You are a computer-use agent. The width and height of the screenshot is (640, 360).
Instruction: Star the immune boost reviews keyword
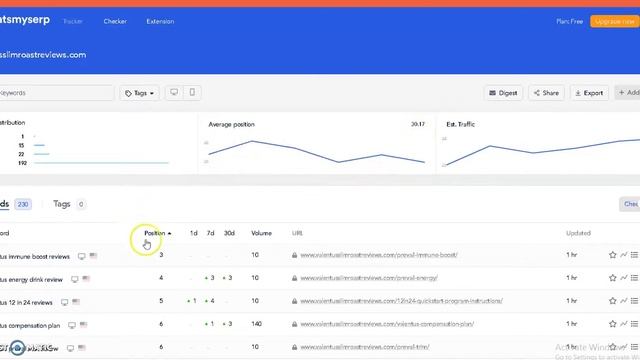tap(612, 255)
